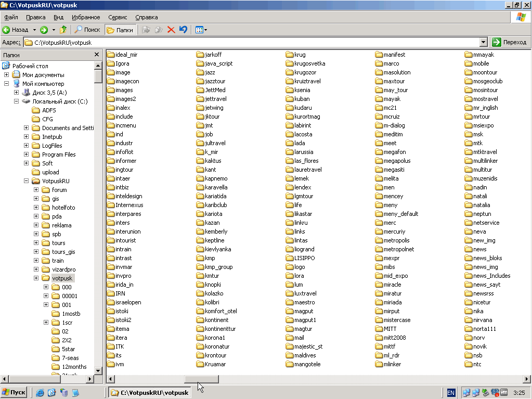Expand the hotelfoto tree node

(x=36, y=208)
